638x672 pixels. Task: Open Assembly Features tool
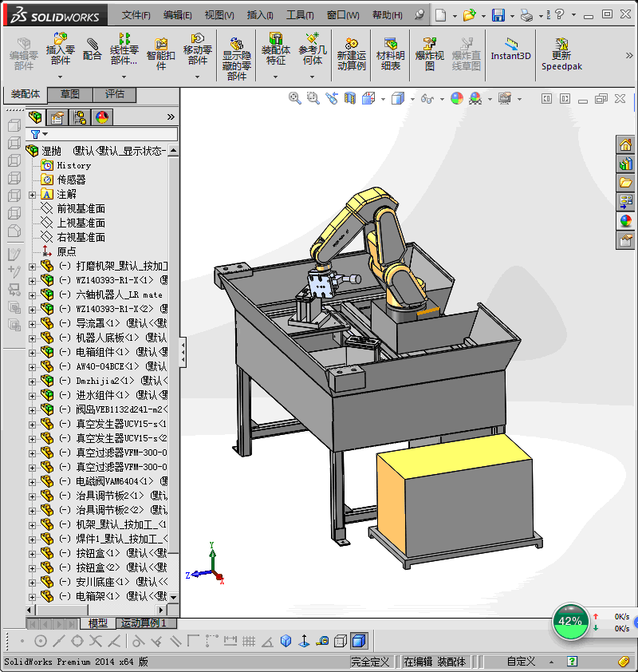[275, 49]
